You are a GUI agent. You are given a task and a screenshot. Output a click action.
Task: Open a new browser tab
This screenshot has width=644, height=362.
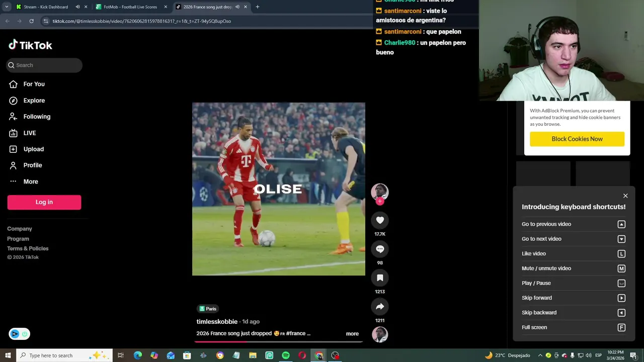point(258,7)
